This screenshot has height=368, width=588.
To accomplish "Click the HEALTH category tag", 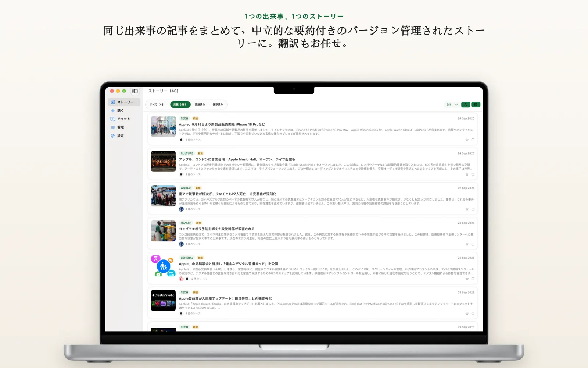I will [186, 223].
